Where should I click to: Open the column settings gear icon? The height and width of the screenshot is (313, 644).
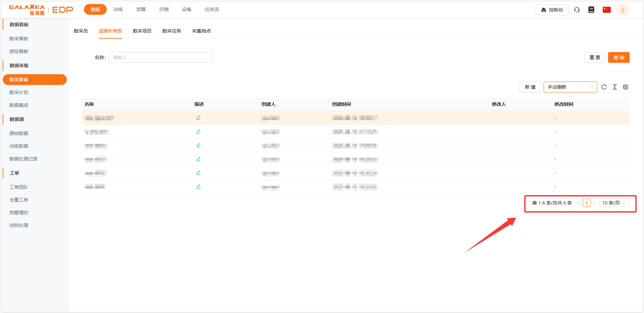click(x=626, y=87)
